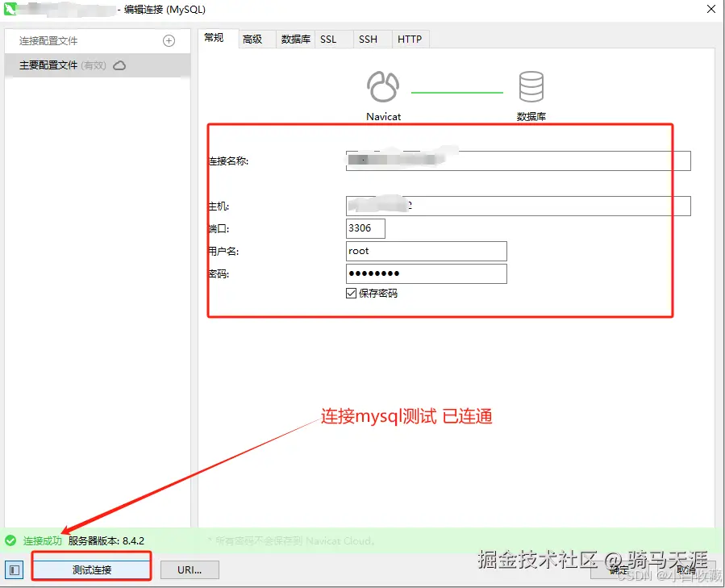Open the URI... button
Viewport: 725px width, 588px height.
click(x=190, y=569)
